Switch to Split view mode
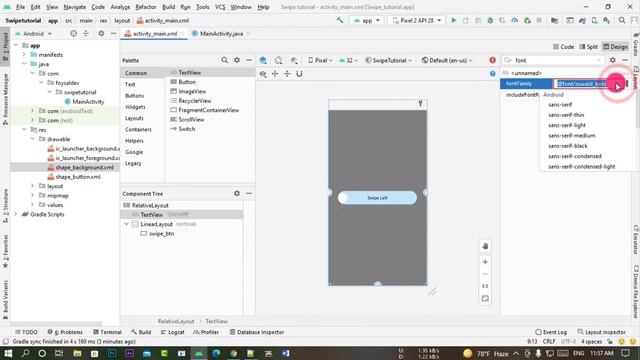The image size is (640, 360). (x=589, y=47)
